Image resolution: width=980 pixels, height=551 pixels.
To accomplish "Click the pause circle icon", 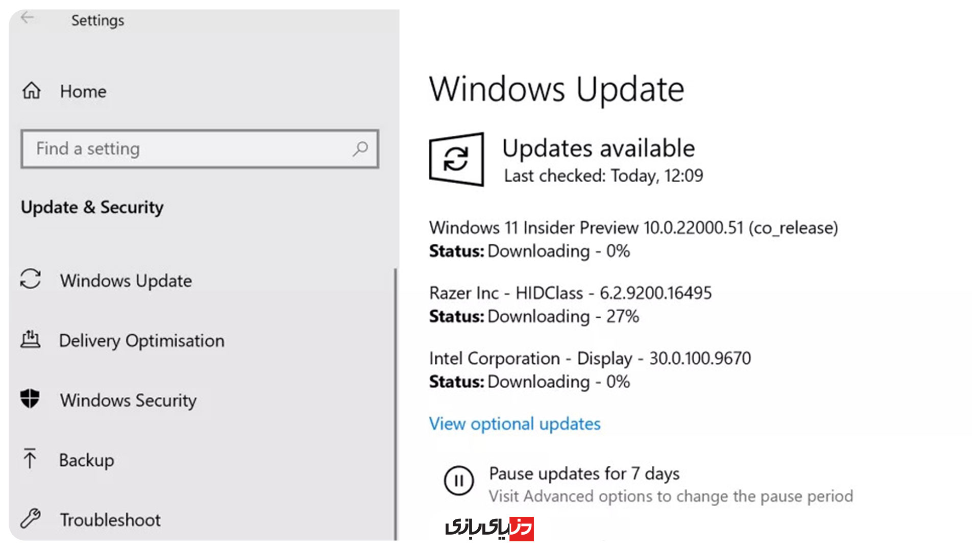I will (x=458, y=480).
